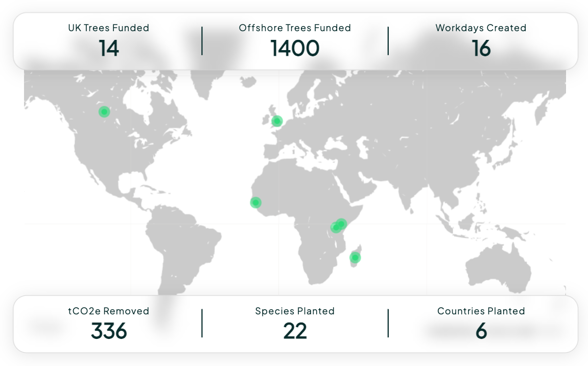
Task: Select the species count 22
Action: click(295, 331)
